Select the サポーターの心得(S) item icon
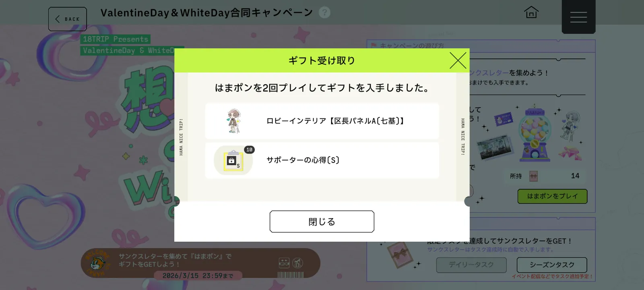644x290 pixels. coord(233,160)
